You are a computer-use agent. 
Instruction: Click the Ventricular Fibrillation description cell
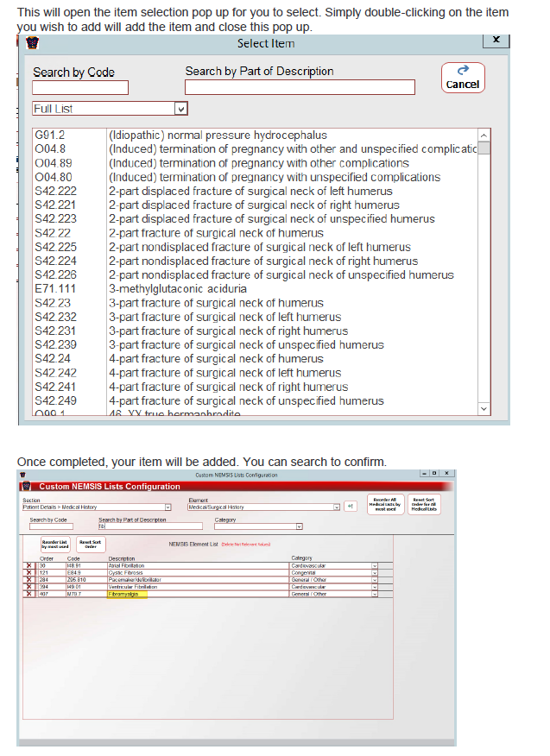[198, 587]
